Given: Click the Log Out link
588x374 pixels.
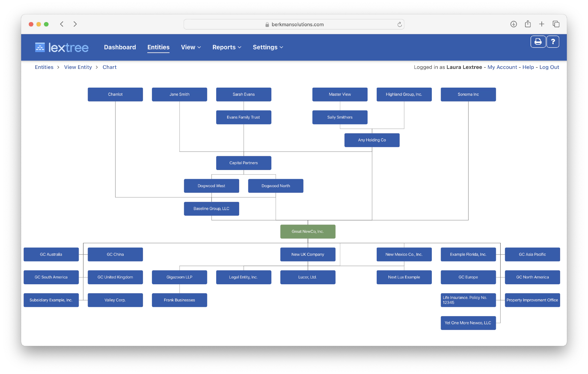Looking at the screenshot, I should [549, 67].
